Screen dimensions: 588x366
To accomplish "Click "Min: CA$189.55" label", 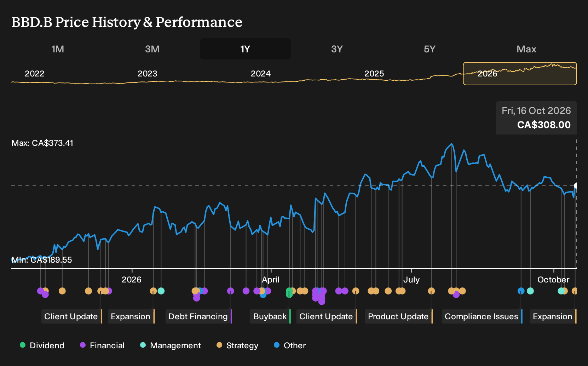I will [42, 260].
